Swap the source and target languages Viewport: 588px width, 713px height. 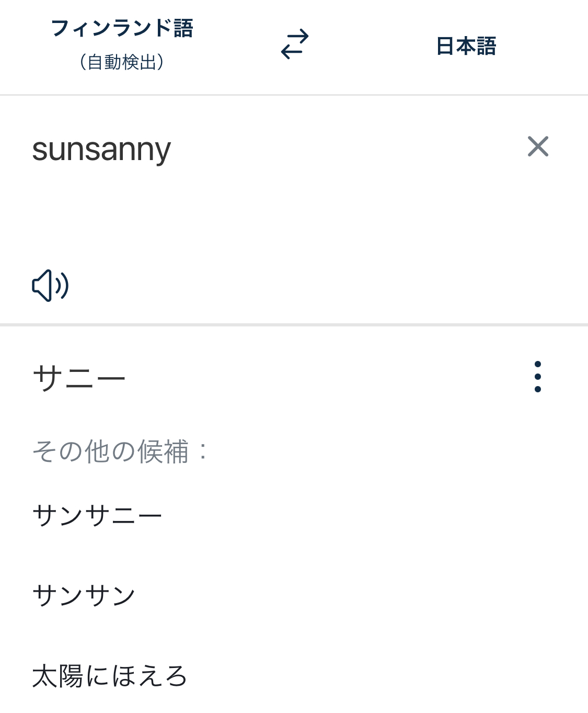coord(295,44)
